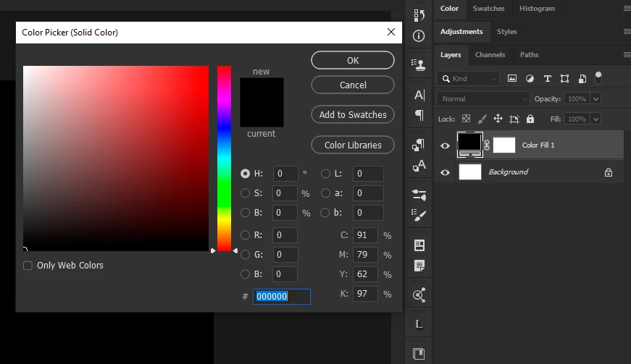Select the HSB brightness B radio button
The height and width of the screenshot is (364, 631).
click(245, 213)
